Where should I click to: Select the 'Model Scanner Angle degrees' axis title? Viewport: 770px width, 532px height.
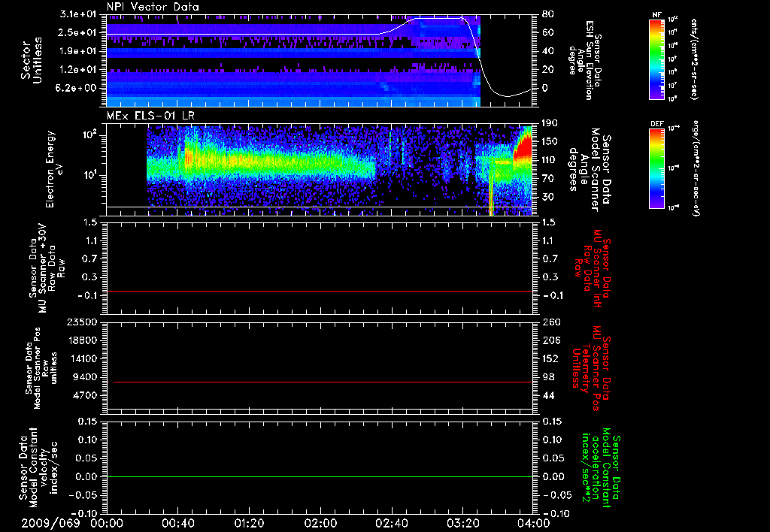pyautogui.click(x=591, y=170)
